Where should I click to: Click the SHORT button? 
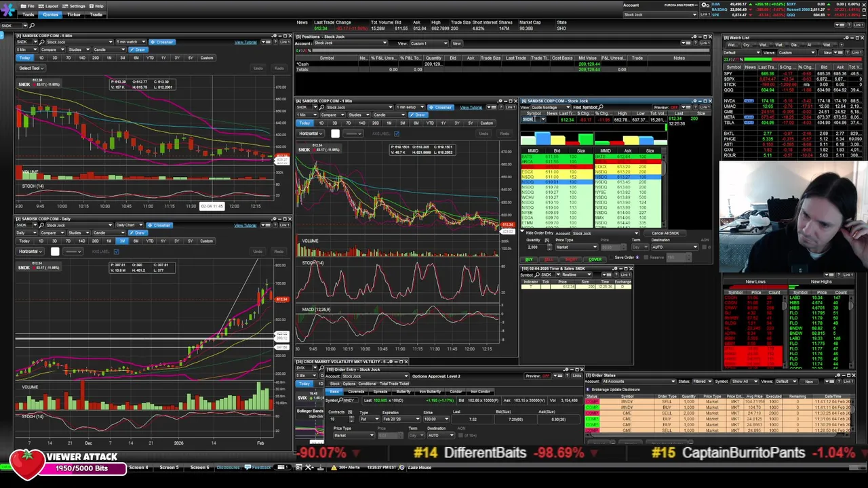(572, 260)
